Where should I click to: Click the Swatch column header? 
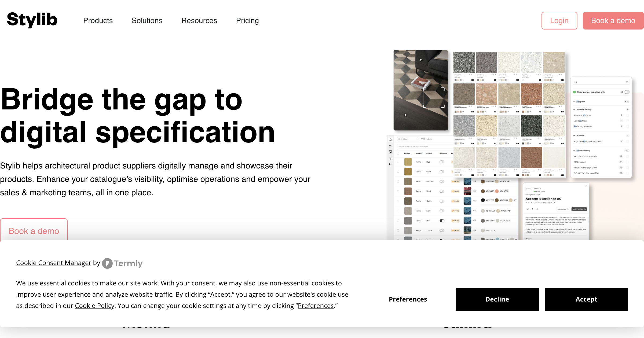point(407,154)
